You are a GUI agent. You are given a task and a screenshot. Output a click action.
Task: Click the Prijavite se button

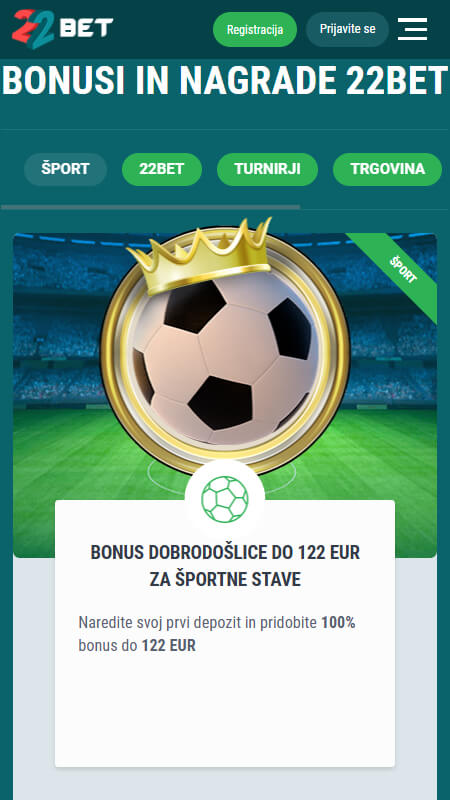[x=347, y=29]
